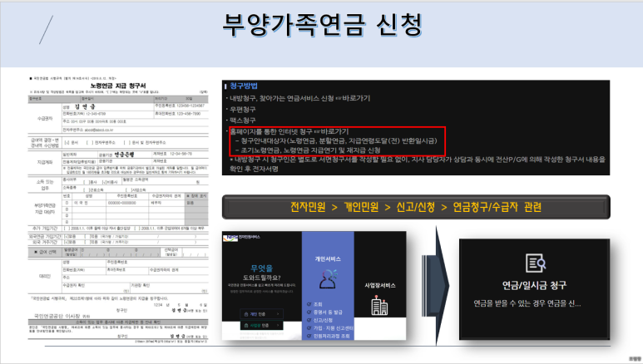Click the 연금을 받을 수 있는 경우 description

(527, 303)
